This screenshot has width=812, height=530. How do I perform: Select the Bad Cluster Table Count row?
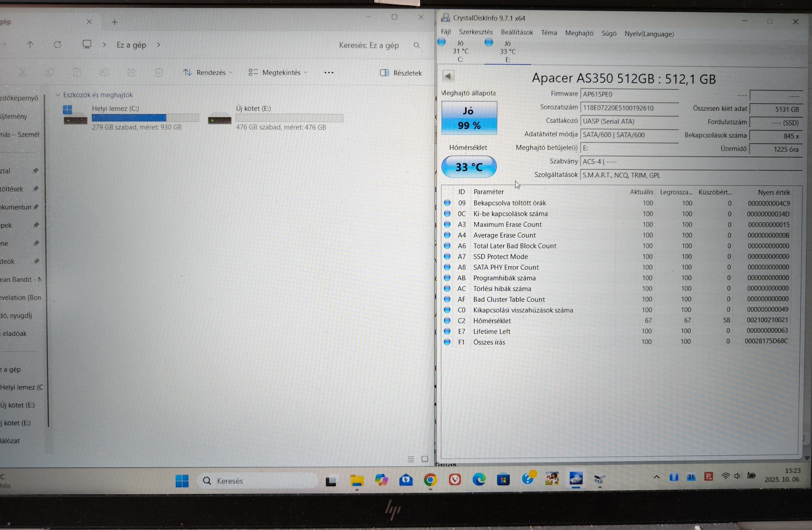(x=617, y=299)
